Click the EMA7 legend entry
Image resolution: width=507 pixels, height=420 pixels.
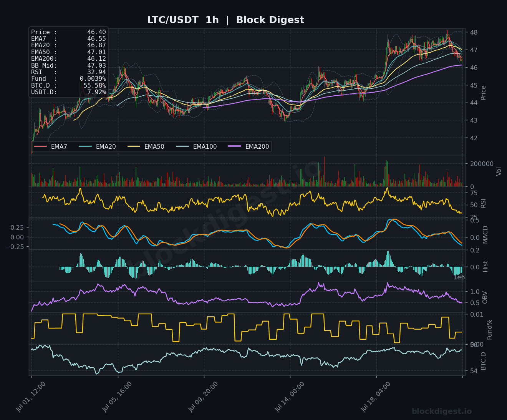(51, 147)
